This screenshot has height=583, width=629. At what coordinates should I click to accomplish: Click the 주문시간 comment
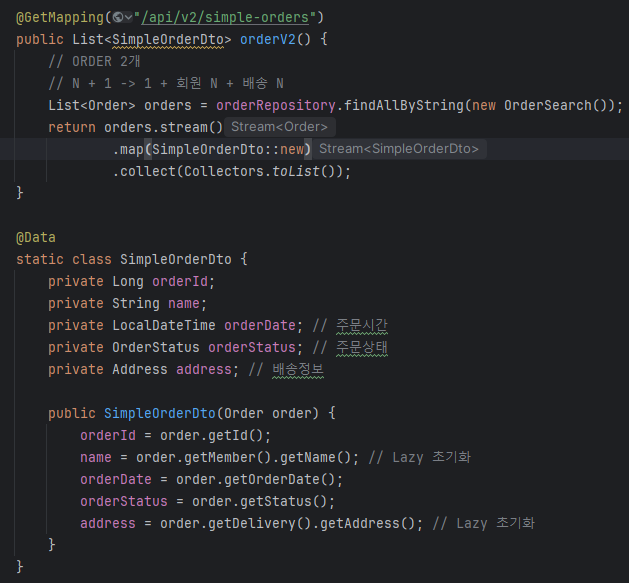tap(362, 325)
